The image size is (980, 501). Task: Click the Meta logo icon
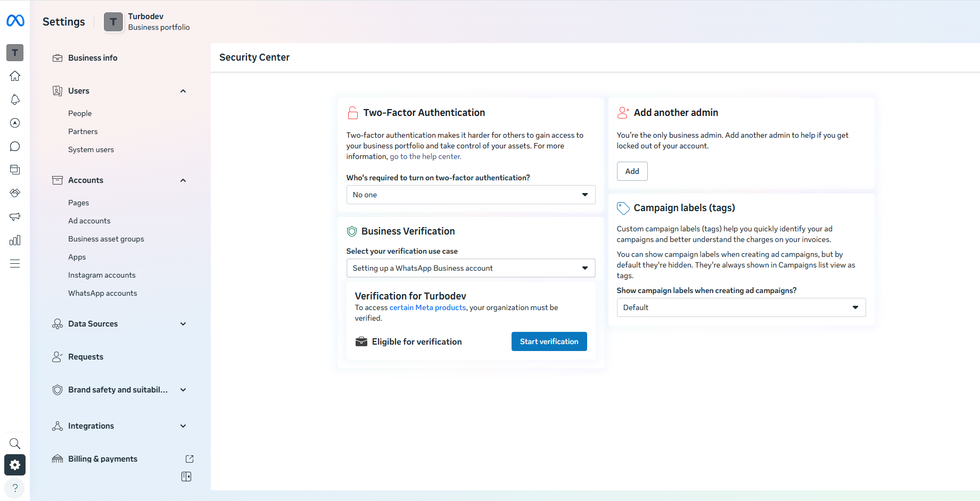click(x=15, y=21)
